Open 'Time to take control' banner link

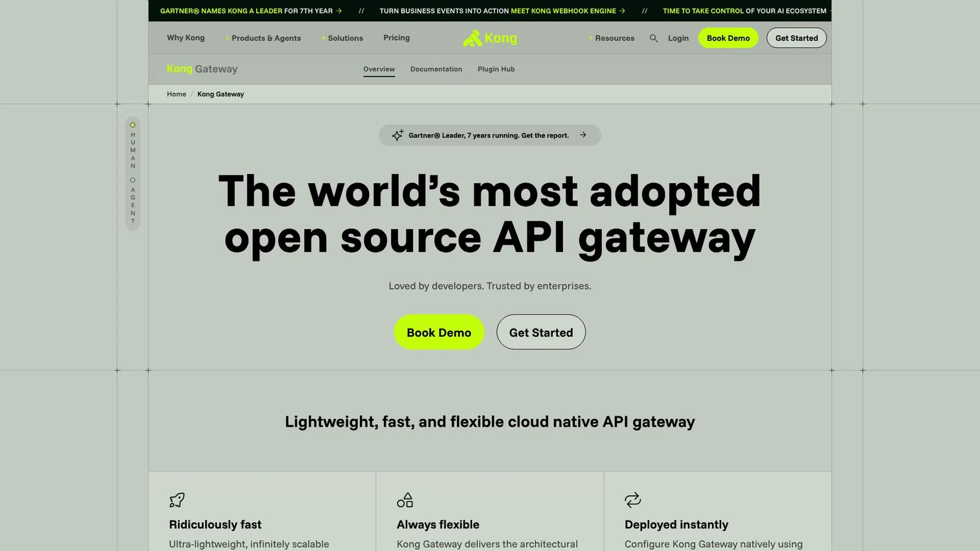coord(746,11)
